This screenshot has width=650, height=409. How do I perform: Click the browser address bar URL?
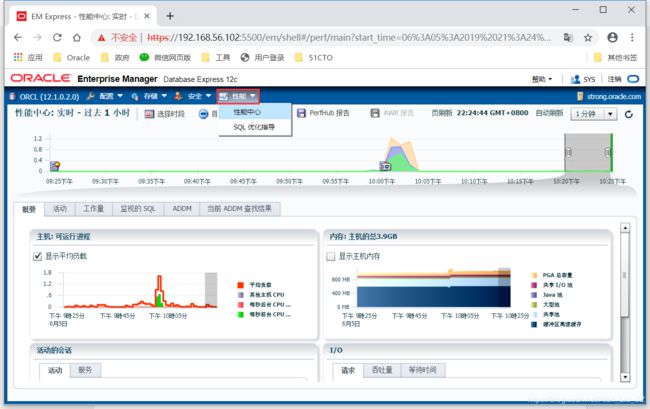tap(348, 38)
